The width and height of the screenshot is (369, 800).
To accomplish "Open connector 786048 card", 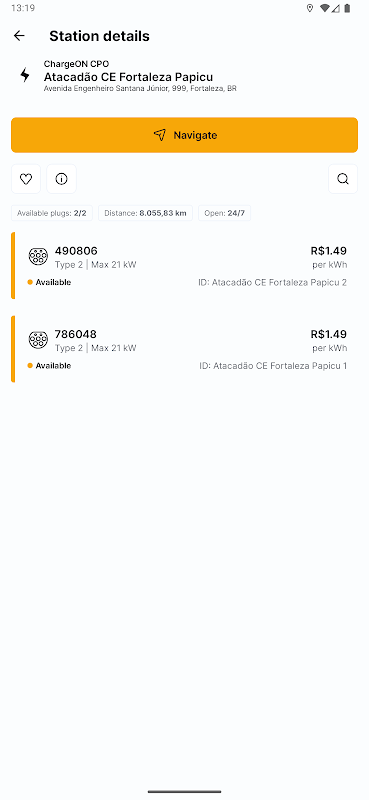I will pyautogui.click(x=184, y=349).
